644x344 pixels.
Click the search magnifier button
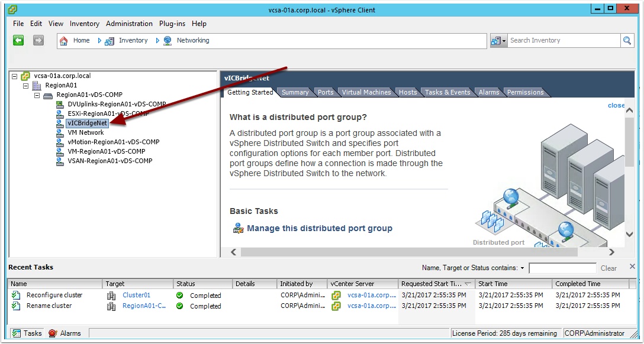coord(627,41)
